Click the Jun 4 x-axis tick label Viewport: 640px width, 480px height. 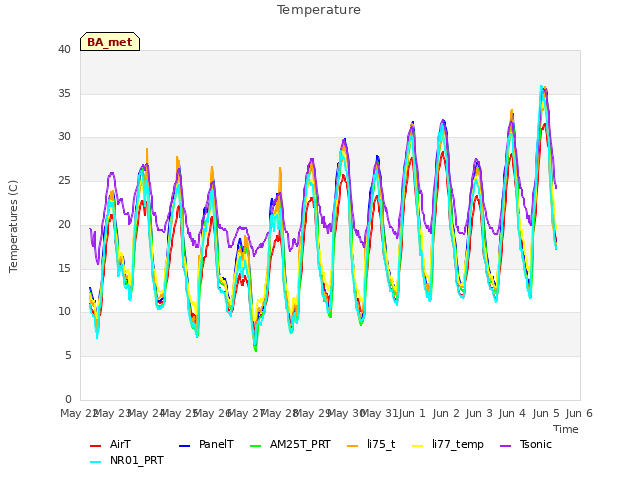point(513,413)
